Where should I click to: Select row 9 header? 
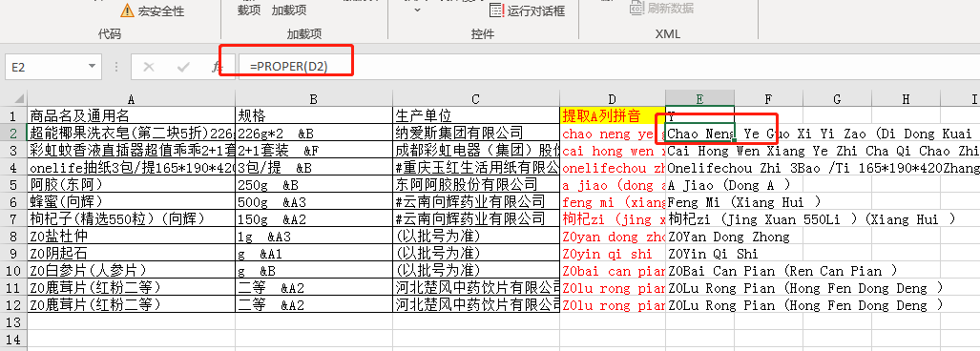point(13,254)
